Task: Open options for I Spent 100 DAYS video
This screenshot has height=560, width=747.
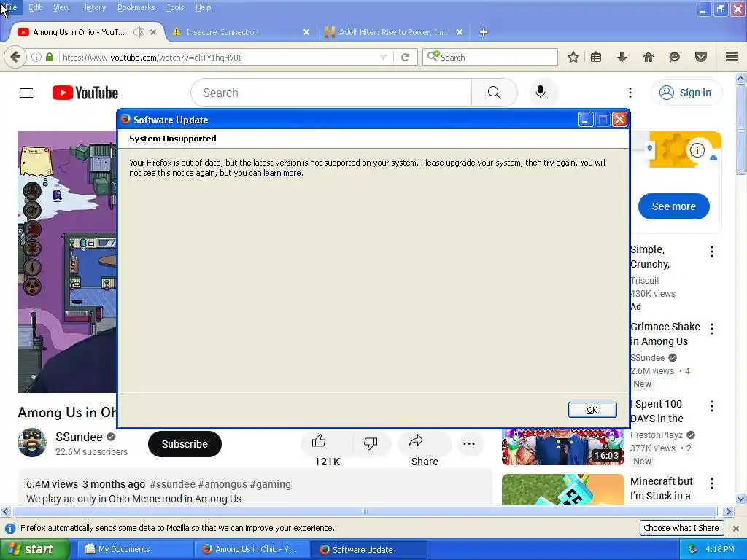Action: tap(712, 406)
